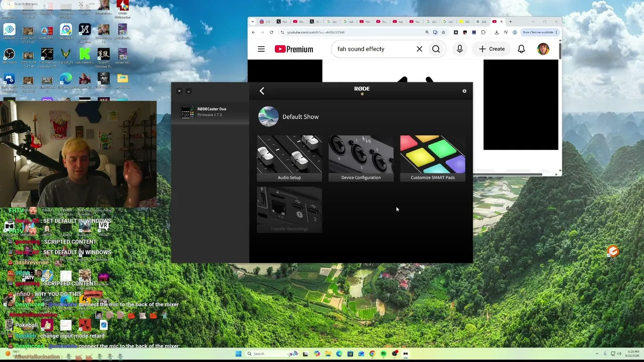Screen dimensions: 644x362
Task: Open green Kick stream desktop icon
Action: pos(85,55)
